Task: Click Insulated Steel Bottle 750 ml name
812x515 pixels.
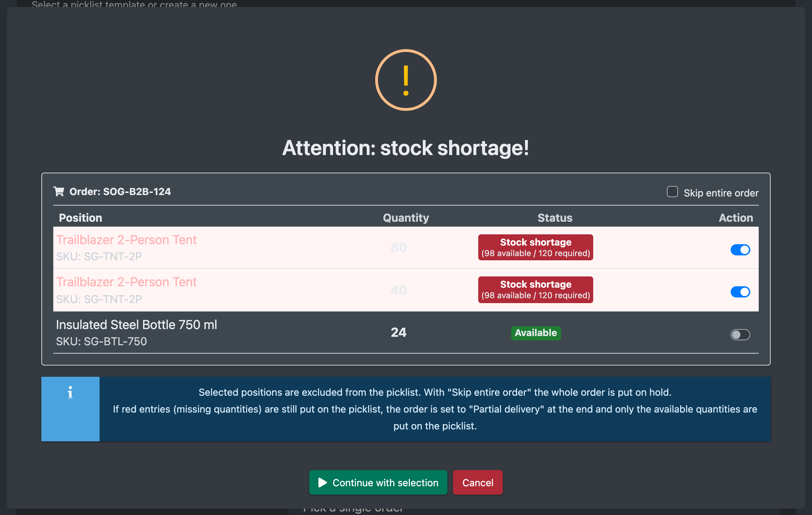Action: click(x=136, y=325)
